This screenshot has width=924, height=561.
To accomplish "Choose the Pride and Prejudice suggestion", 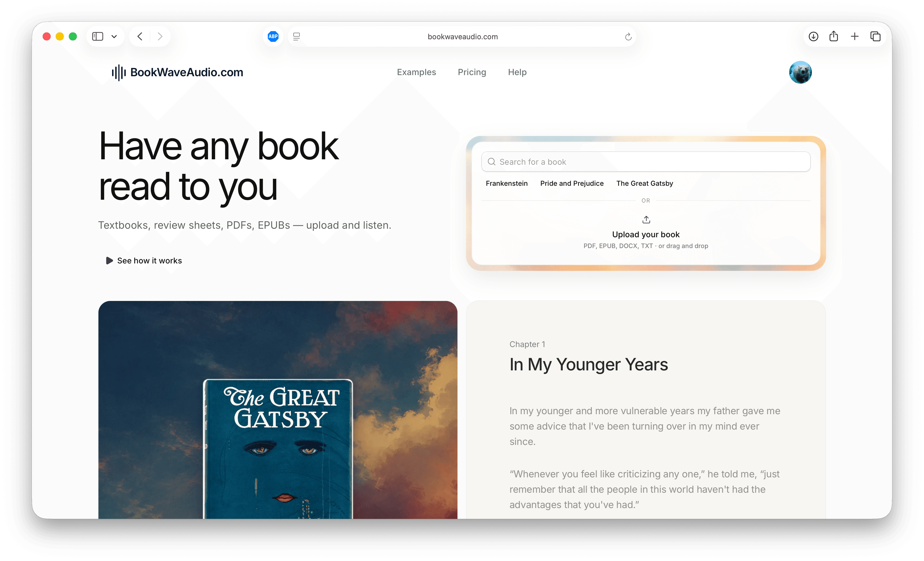I will coord(572,183).
